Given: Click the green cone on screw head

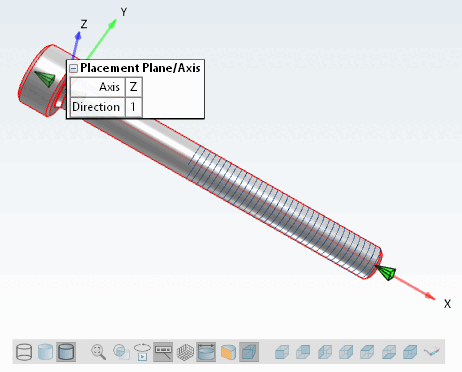Looking at the screenshot, I should coord(45,78).
